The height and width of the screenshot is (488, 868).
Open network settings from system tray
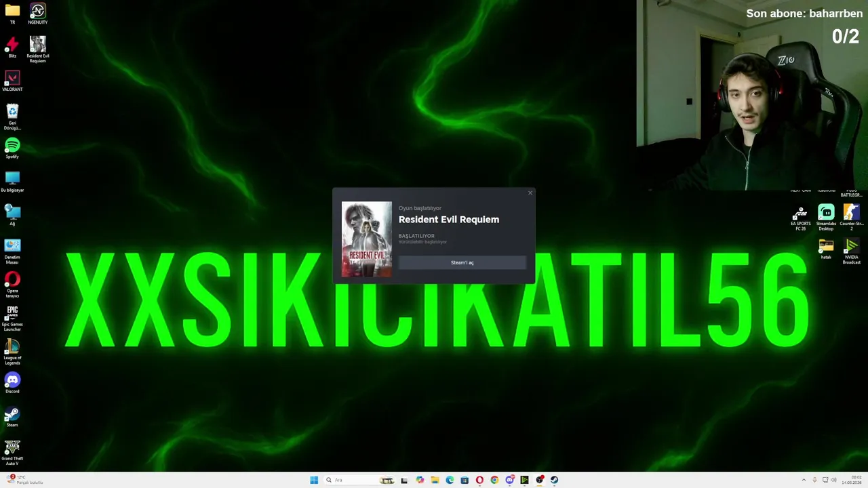pyautogui.click(x=825, y=480)
